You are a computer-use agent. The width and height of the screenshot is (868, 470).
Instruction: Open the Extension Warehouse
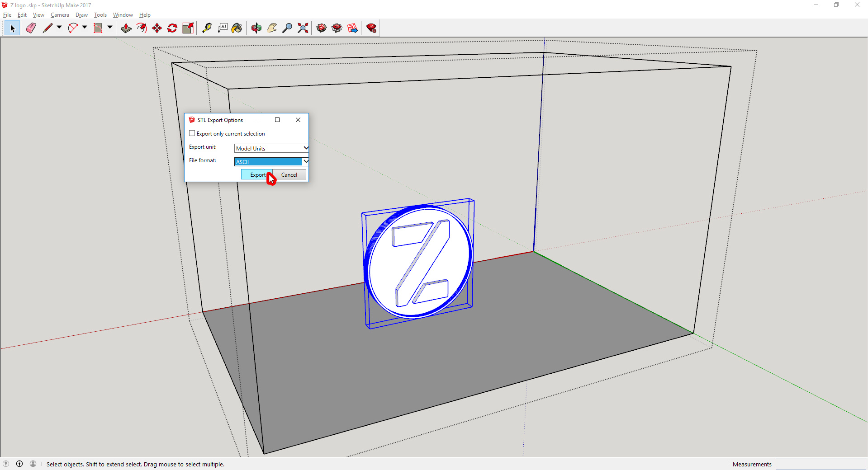coord(371,28)
